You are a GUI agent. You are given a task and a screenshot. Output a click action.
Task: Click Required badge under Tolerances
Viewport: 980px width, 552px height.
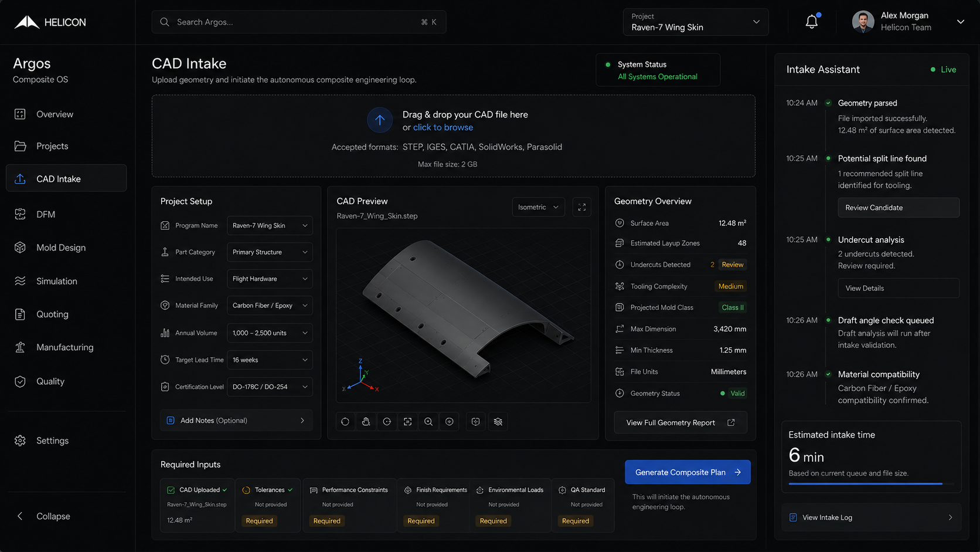[x=260, y=521]
